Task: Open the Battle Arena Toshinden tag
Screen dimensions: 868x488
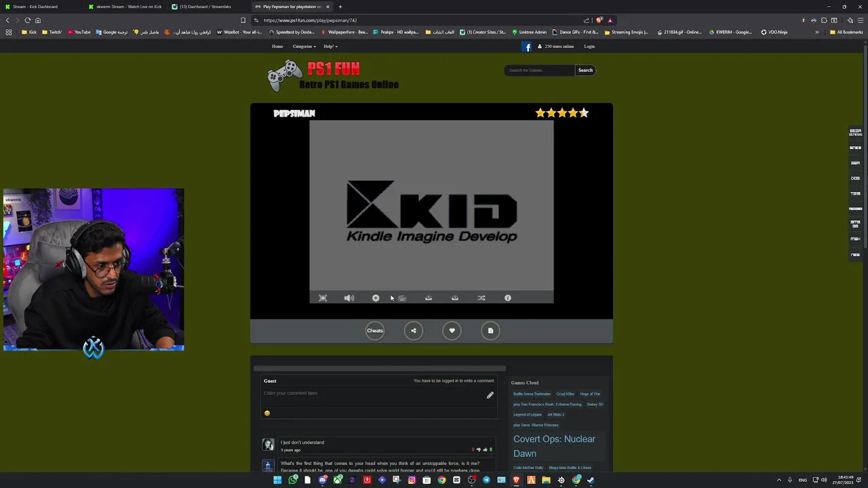Action: point(532,394)
